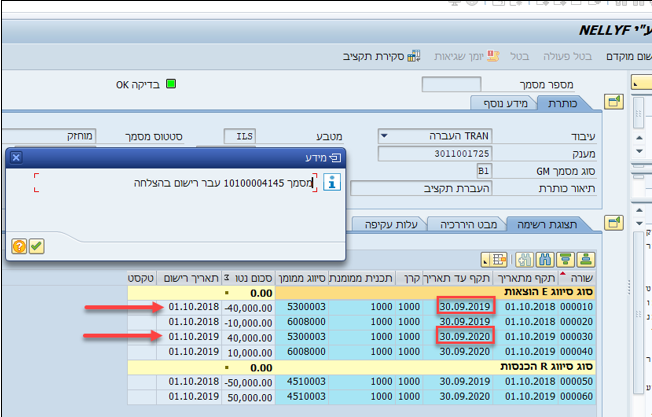652x417 pixels.
Task: Select row number 000060
Action: coord(576,397)
